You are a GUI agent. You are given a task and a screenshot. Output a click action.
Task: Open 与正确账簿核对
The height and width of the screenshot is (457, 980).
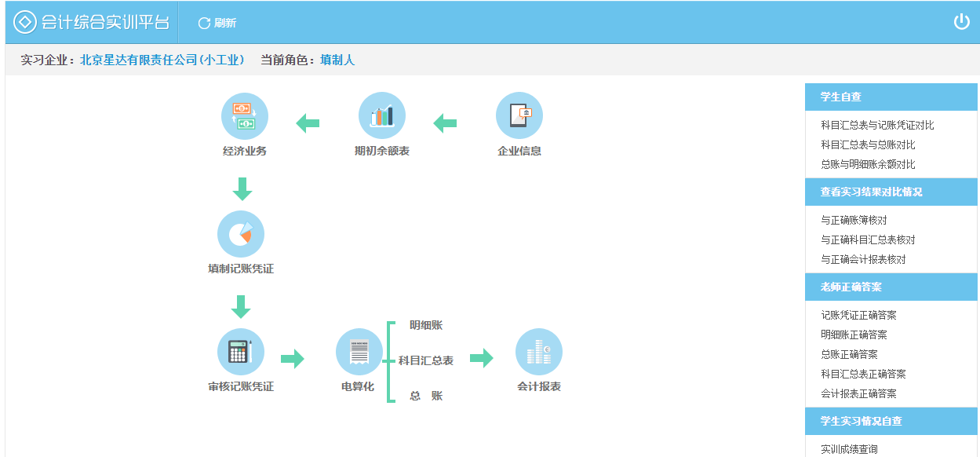[x=854, y=220]
